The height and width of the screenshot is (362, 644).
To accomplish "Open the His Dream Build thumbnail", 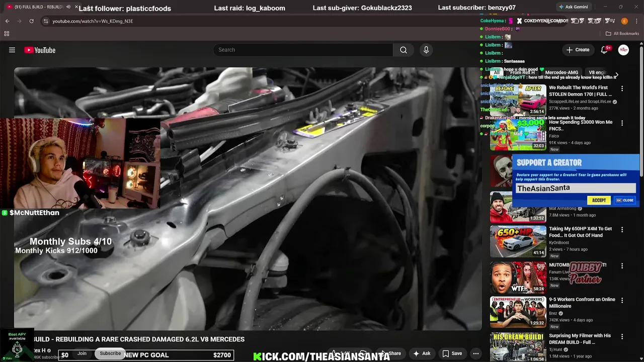I will [518, 347].
